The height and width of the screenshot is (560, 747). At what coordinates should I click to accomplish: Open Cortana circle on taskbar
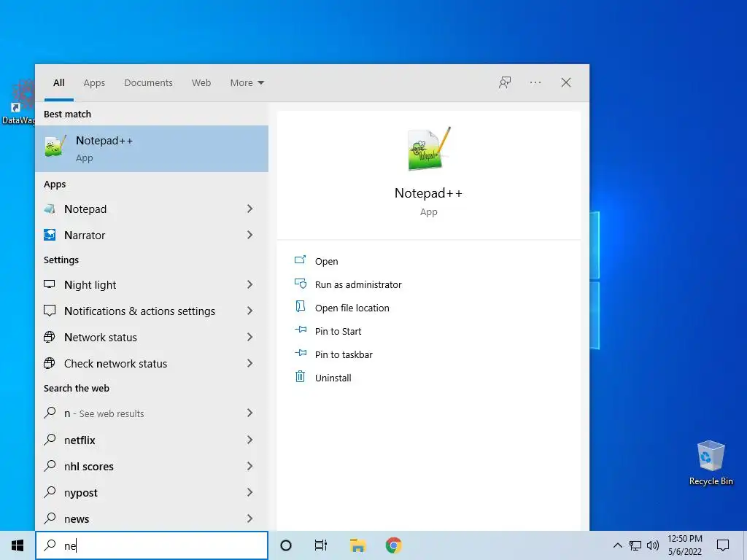(286, 545)
